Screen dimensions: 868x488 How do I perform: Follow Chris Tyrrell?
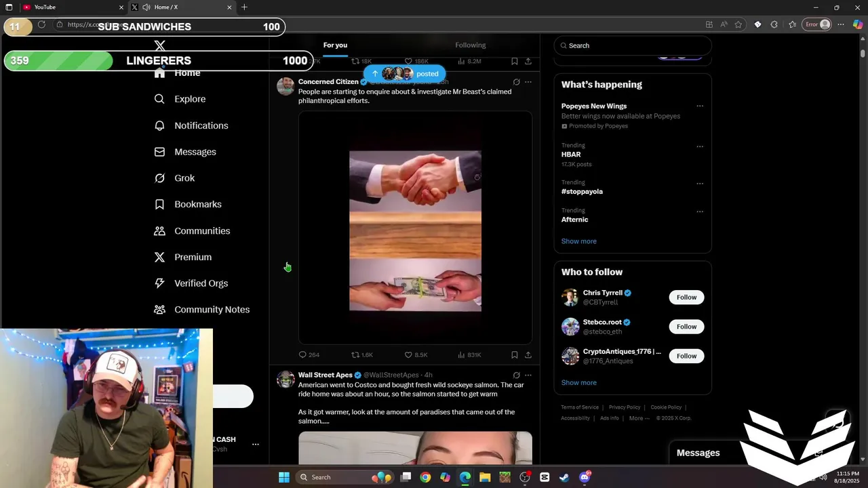click(686, 298)
